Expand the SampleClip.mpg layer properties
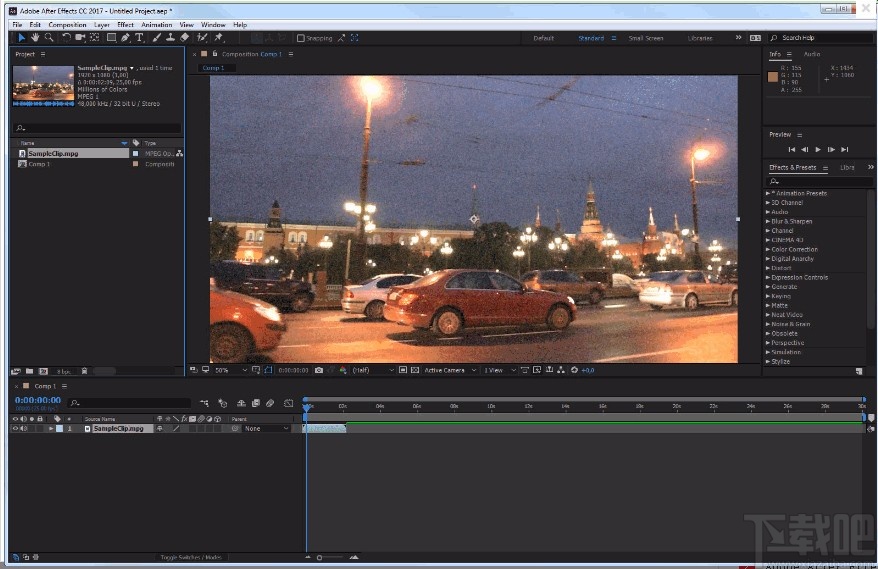 pyautogui.click(x=51, y=428)
